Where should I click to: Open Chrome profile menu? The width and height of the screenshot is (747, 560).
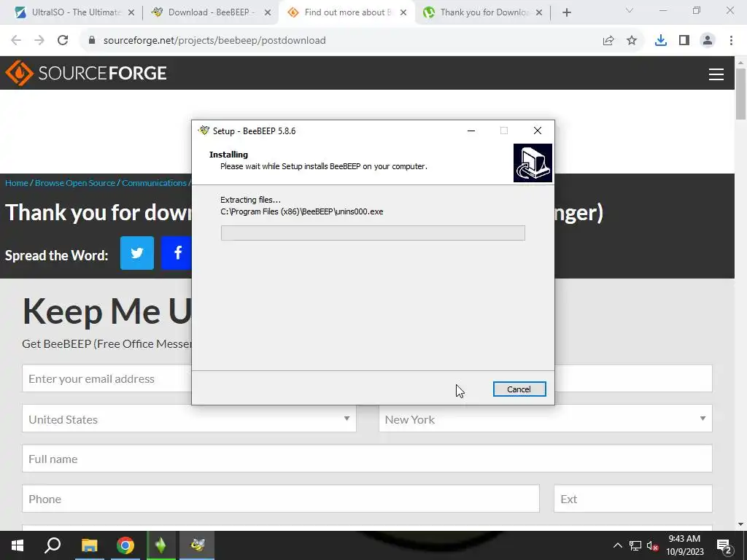coord(708,41)
